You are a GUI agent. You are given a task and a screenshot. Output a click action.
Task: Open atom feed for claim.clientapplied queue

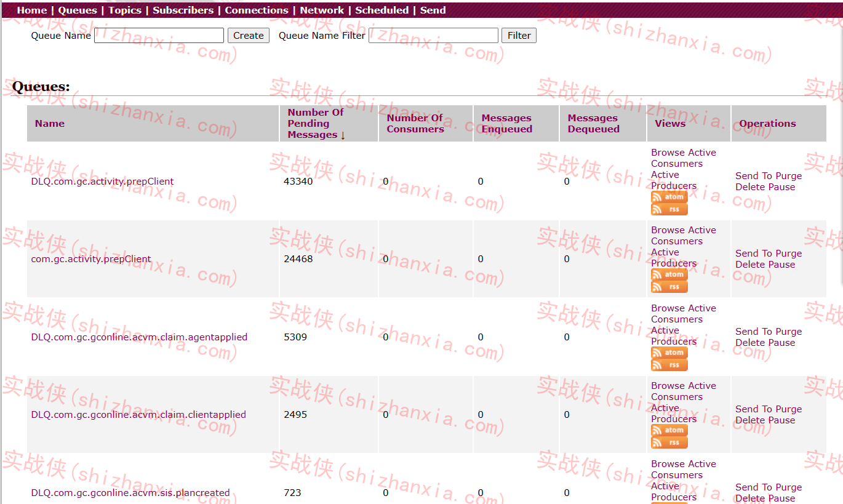tap(669, 430)
